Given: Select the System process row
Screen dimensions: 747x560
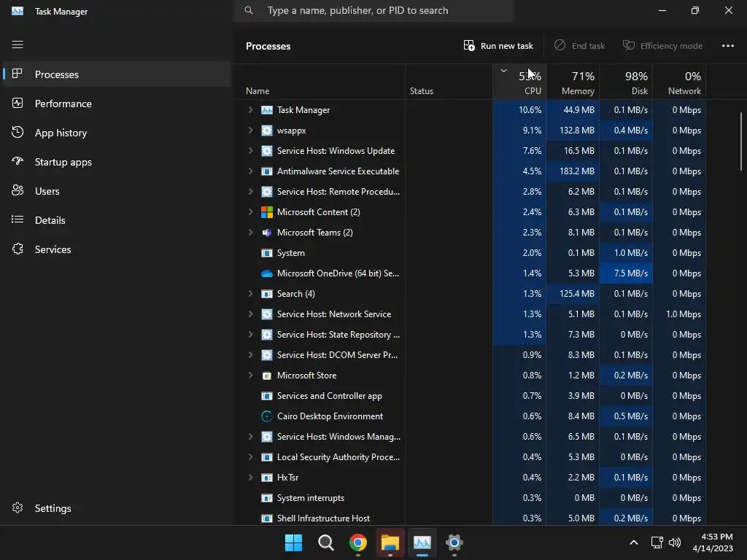Looking at the screenshot, I should 471,253.
